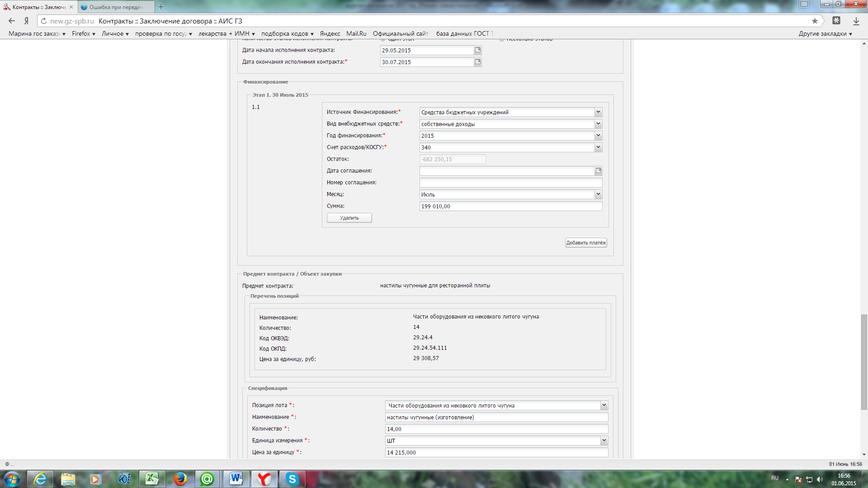The width and height of the screenshot is (868, 488).
Task: Click the browser back arrow
Action: tap(12, 21)
